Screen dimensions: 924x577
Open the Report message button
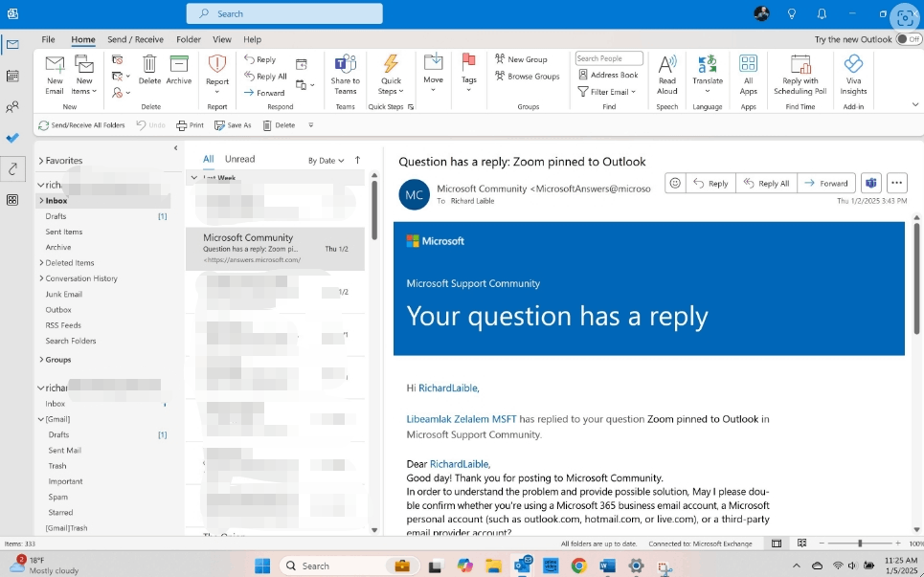(216, 75)
